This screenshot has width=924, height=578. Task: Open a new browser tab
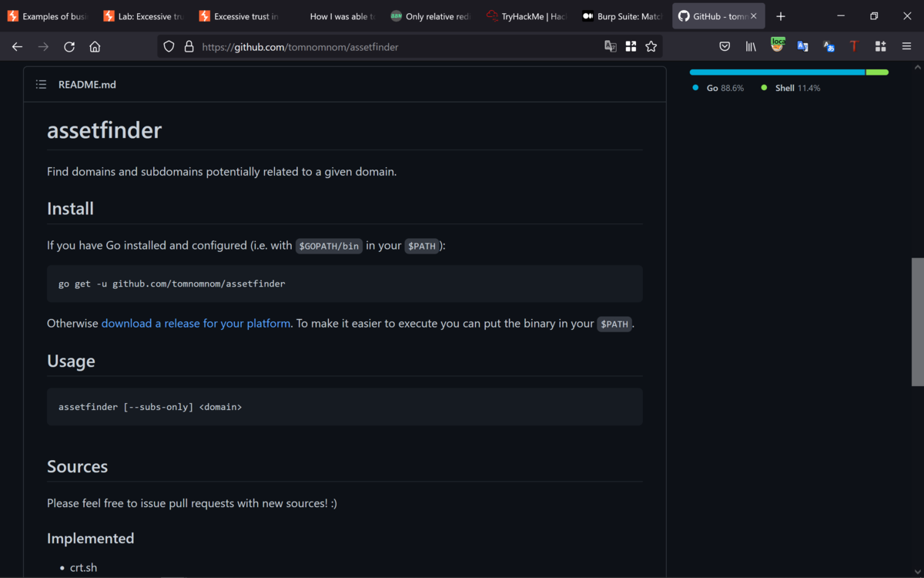point(781,16)
